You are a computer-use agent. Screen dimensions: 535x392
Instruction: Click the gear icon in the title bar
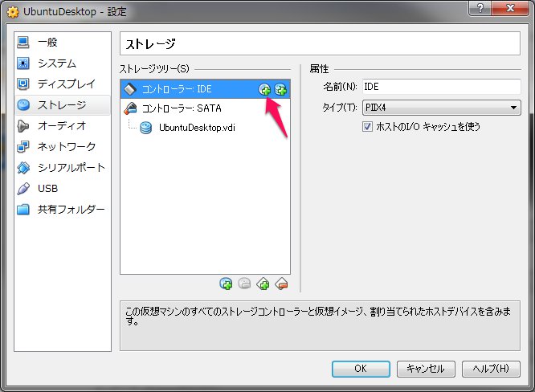(x=13, y=12)
